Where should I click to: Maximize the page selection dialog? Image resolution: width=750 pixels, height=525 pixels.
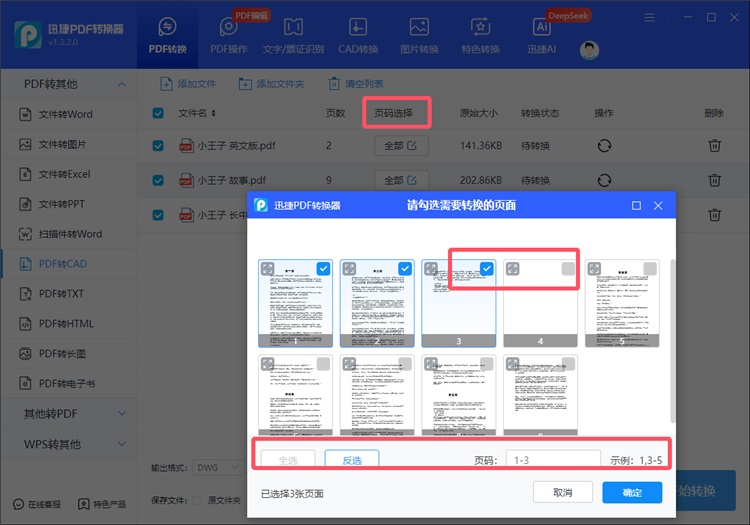(636, 206)
